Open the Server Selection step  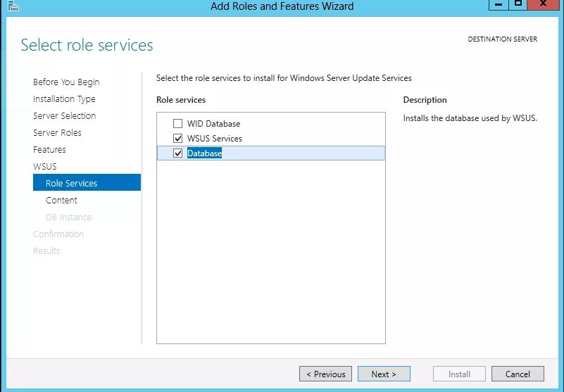pyautogui.click(x=64, y=116)
